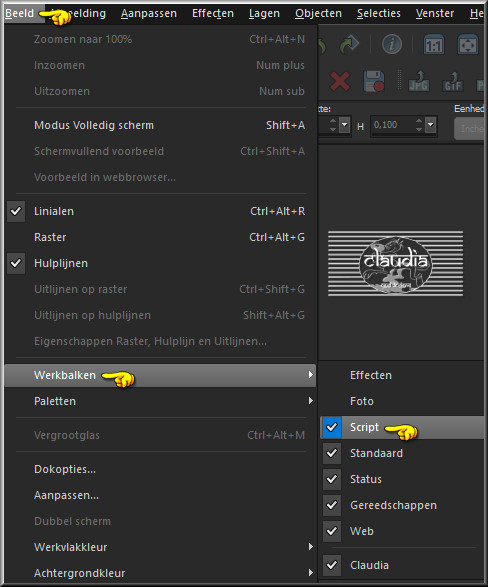Expand the Paletten submenu
This screenshot has height=587, width=488.
click(160, 401)
